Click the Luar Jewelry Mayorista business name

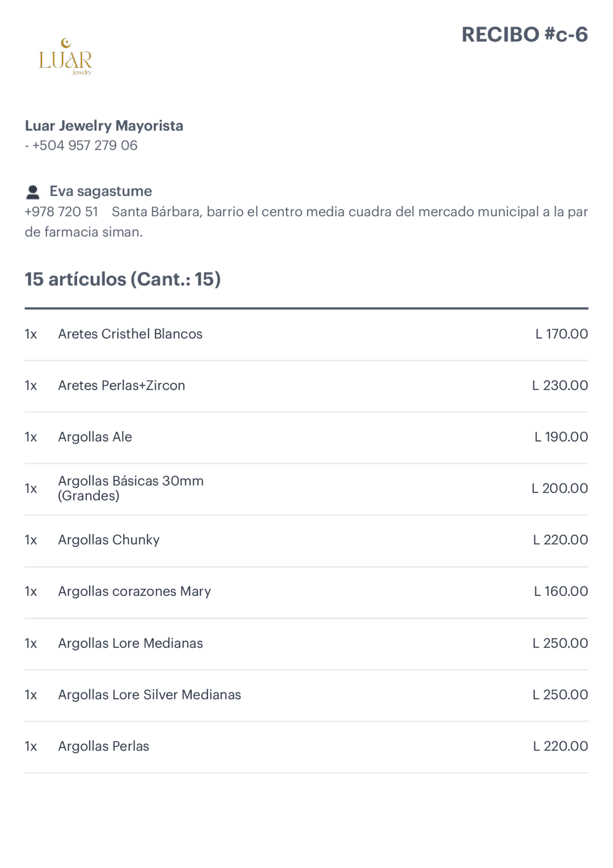(x=104, y=126)
